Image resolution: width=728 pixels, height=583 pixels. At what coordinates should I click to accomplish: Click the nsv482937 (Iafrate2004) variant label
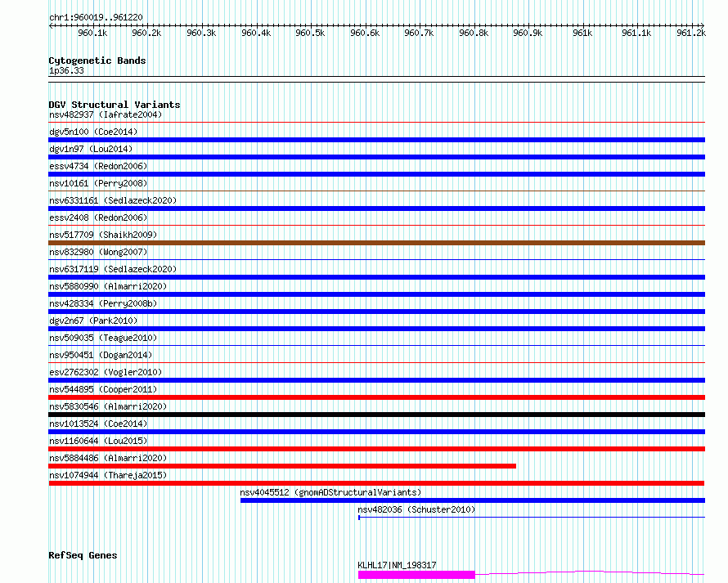pos(106,114)
